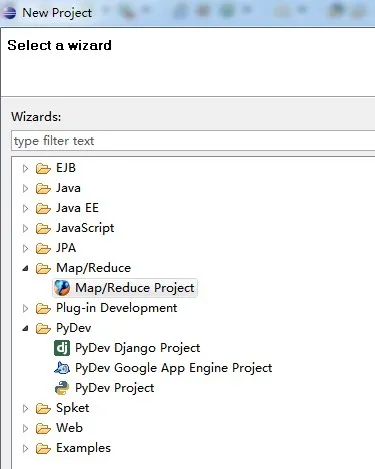Select the Java EE tree label
This screenshot has width=375, height=469.
coord(77,208)
